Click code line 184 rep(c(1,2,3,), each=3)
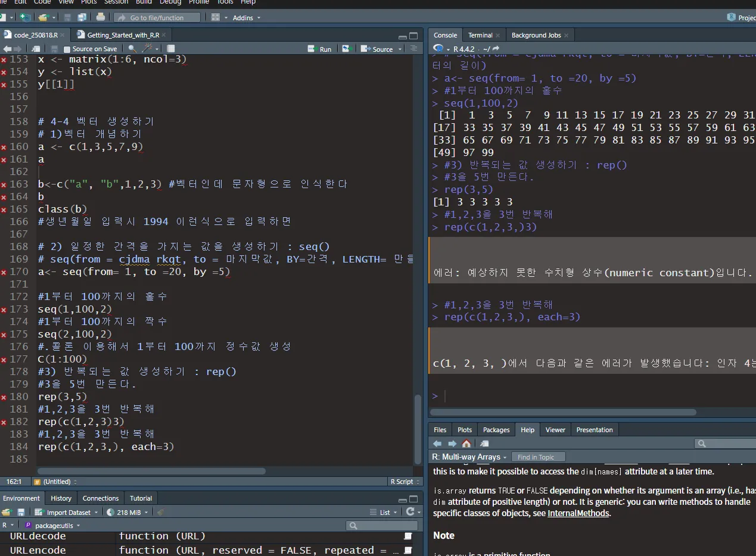Image resolution: width=756 pixels, height=556 pixels. (106, 446)
